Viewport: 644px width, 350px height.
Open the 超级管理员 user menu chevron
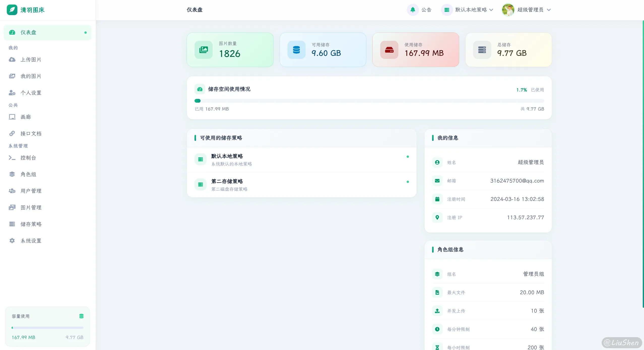[549, 10]
